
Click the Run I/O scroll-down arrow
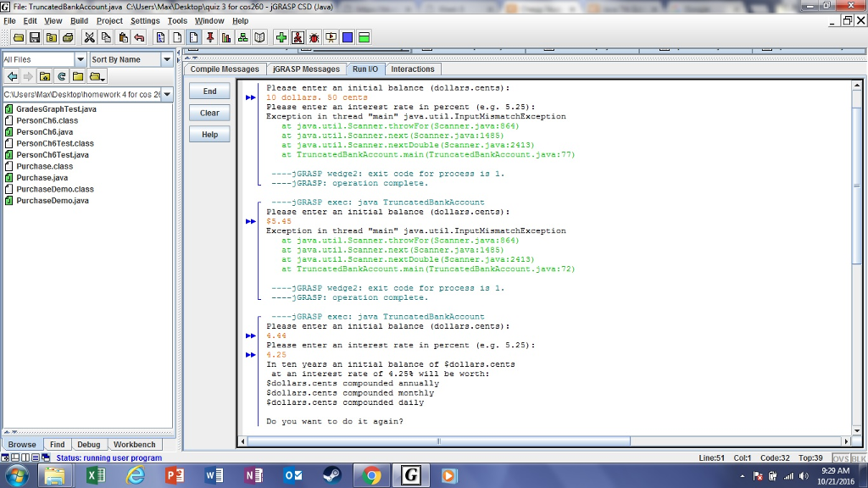click(x=857, y=430)
